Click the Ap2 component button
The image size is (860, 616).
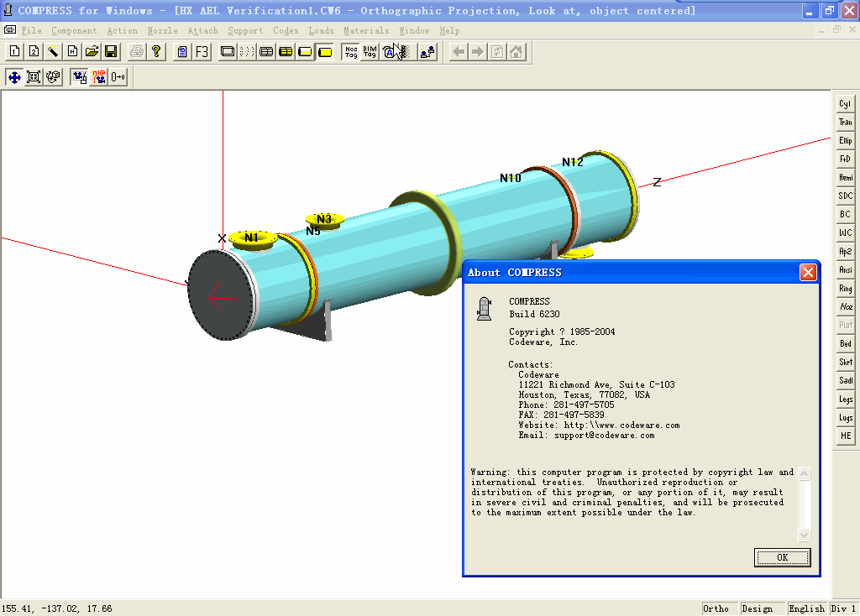click(x=845, y=252)
